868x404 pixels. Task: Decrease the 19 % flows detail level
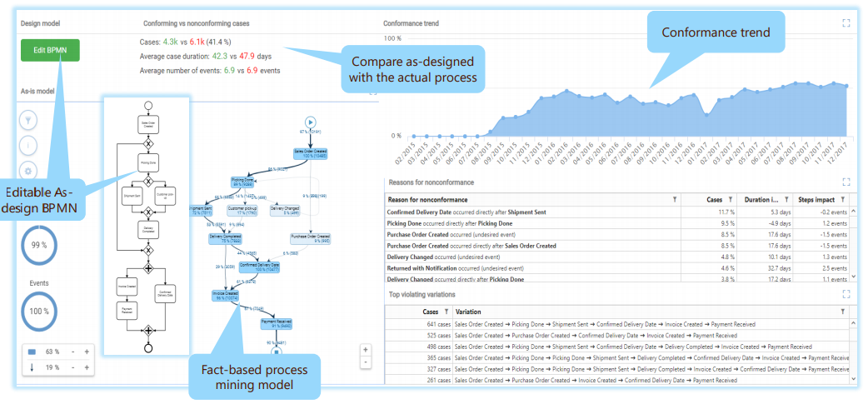pos(73,367)
